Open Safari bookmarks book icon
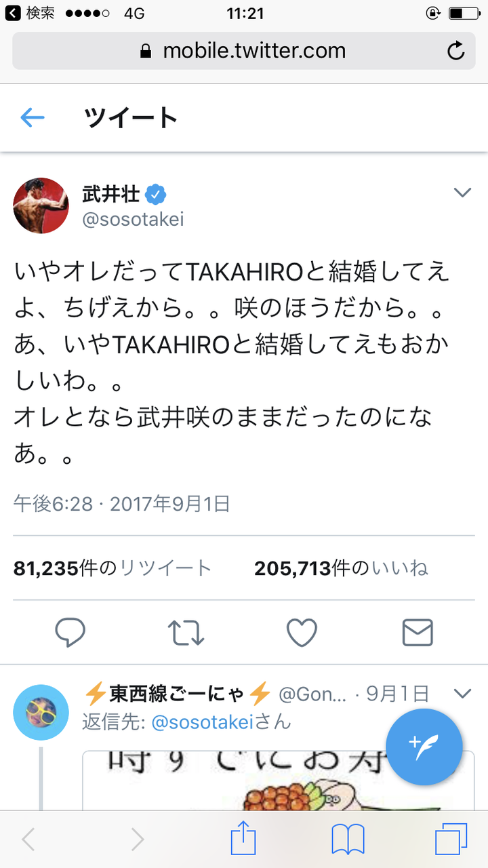The image size is (488, 868). click(348, 841)
